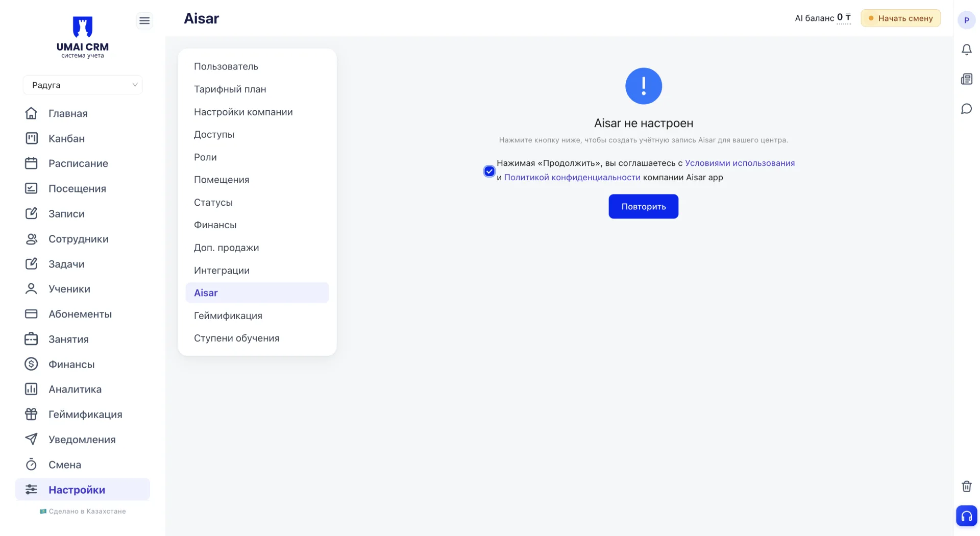Click the Aisar не настроен heading
This screenshot has height=536, width=980.
coord(644,123)
